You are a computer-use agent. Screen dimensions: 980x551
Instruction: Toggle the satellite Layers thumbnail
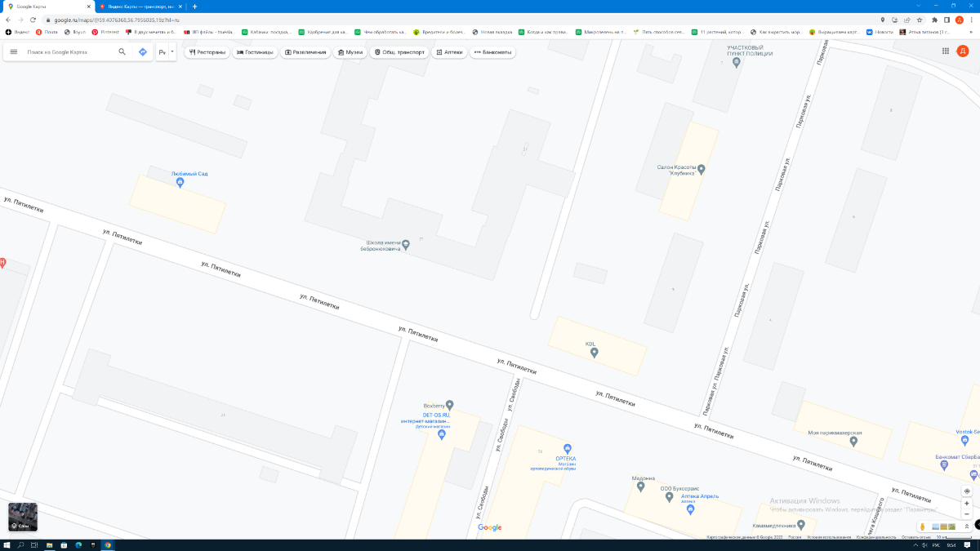point(23,517)
